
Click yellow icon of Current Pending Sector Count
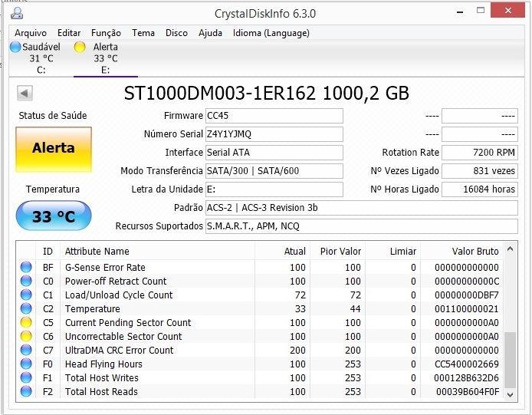26,322
